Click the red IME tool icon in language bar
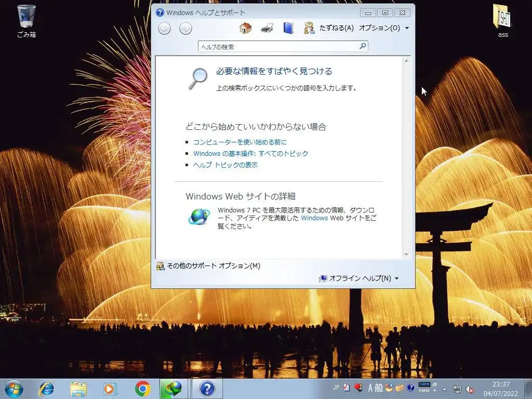Viewport: 532px width, 399px height. tap(357, 387)
